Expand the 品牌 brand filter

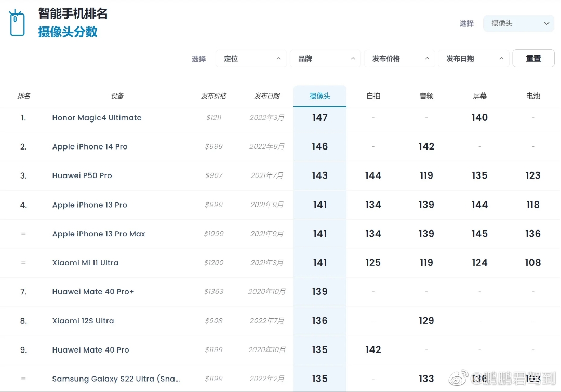325,59
